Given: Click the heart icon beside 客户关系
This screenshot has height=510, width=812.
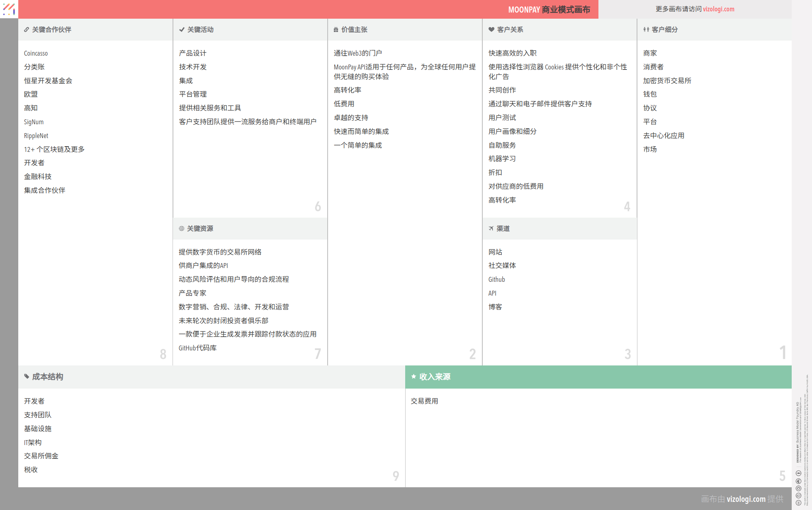Looking at the screenshot, I should click(491, 30).
